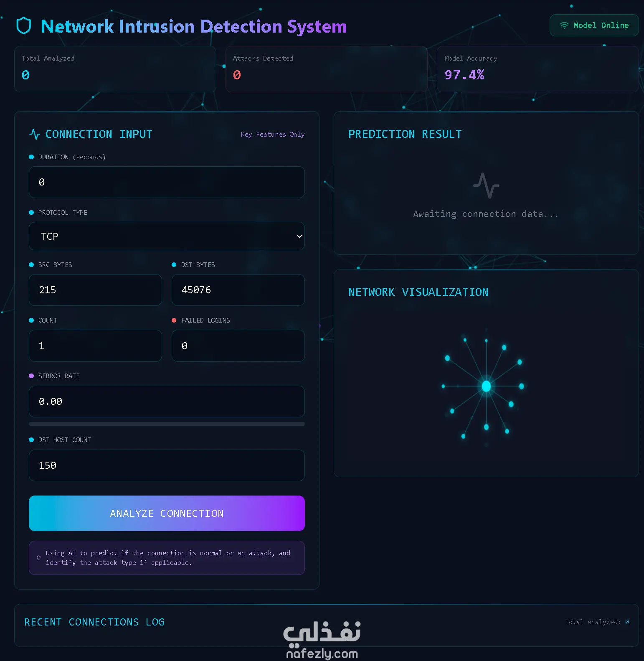Expand the dropdown chevron on TCP selector

coord(299,236)
